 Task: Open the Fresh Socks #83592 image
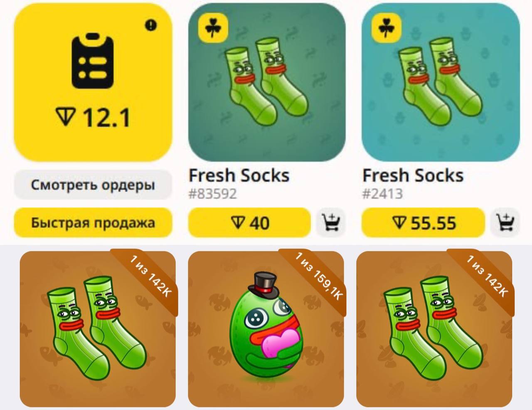(x=267, y=83)
